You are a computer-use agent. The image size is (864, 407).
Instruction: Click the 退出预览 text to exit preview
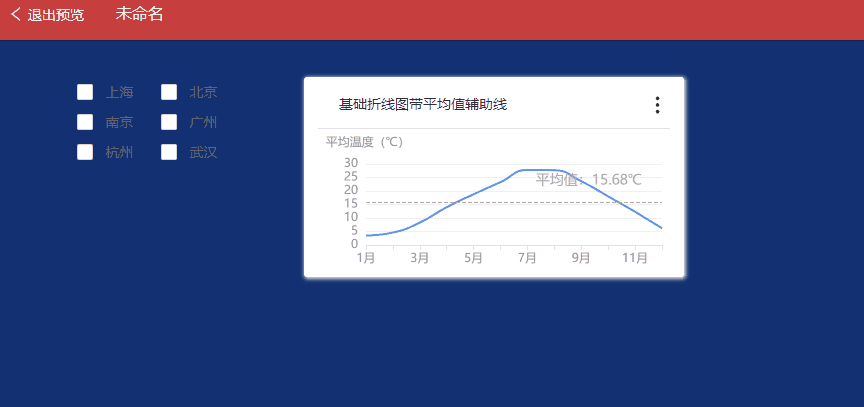[x=56, y=16]
